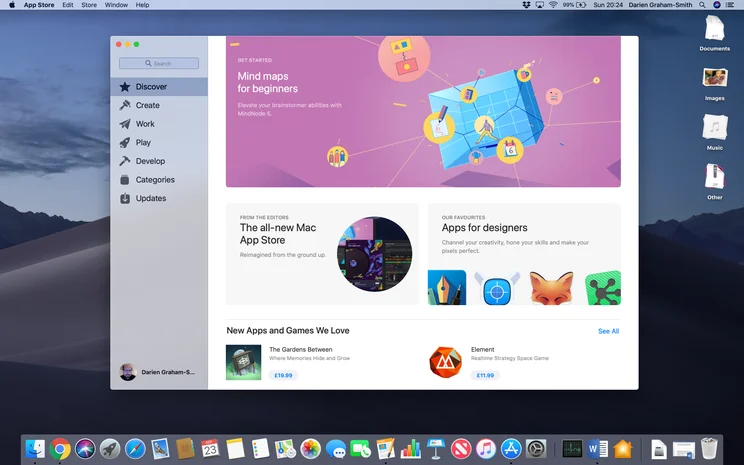744x465 pixels.
Task: Open the Create section in the sidebar
Action: [159, 105]
